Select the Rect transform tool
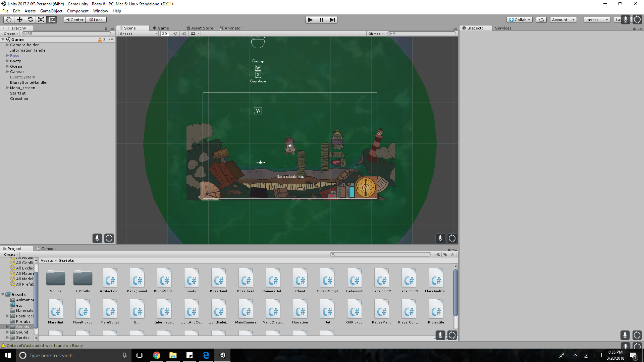The width and height of the screenshot is (644, 362). click(52, 20)
